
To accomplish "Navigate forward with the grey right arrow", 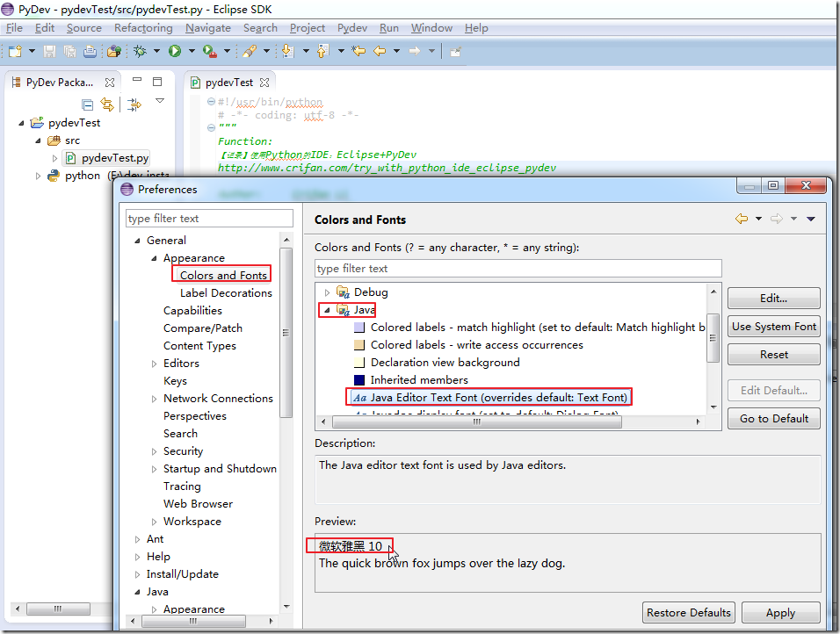I will pyautogui.click(x=414, y=52).
